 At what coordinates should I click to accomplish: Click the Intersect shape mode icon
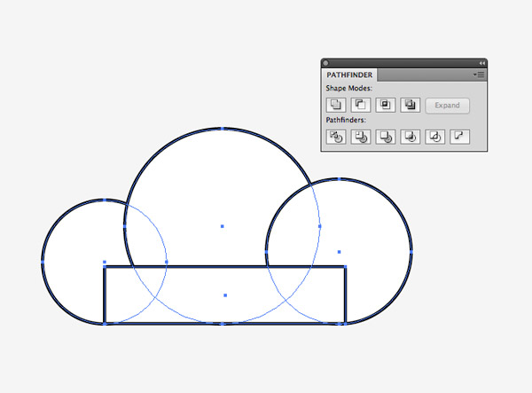coord(386,105)
